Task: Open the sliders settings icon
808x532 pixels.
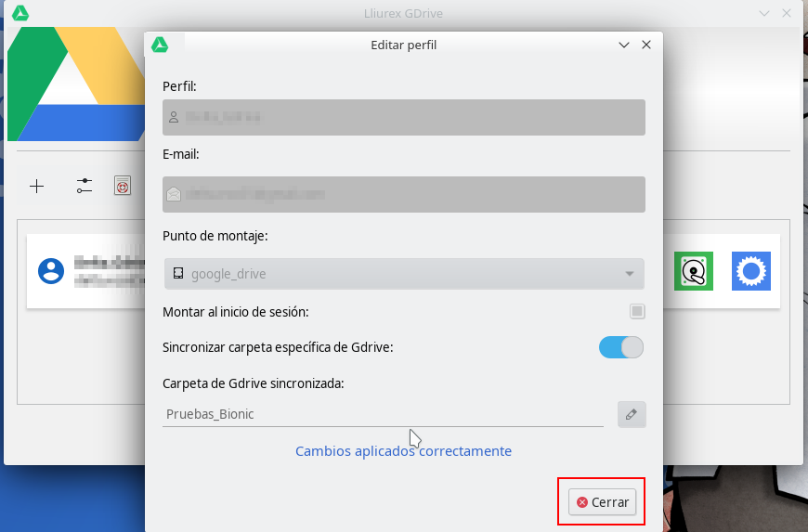Action: click(x=85, y=186)
